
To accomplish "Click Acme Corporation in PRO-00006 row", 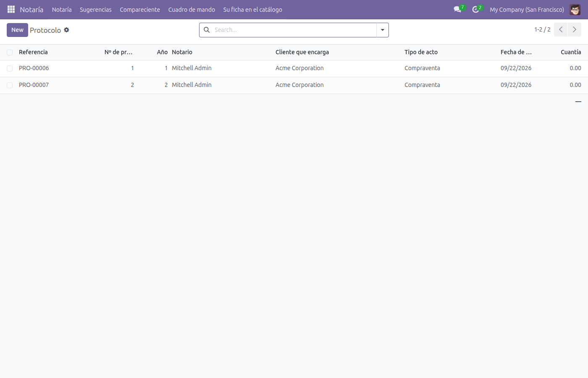I will point(299,68).
